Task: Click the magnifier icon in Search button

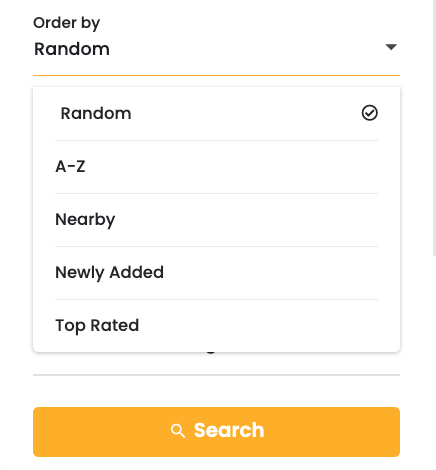Action: (178, 431)
